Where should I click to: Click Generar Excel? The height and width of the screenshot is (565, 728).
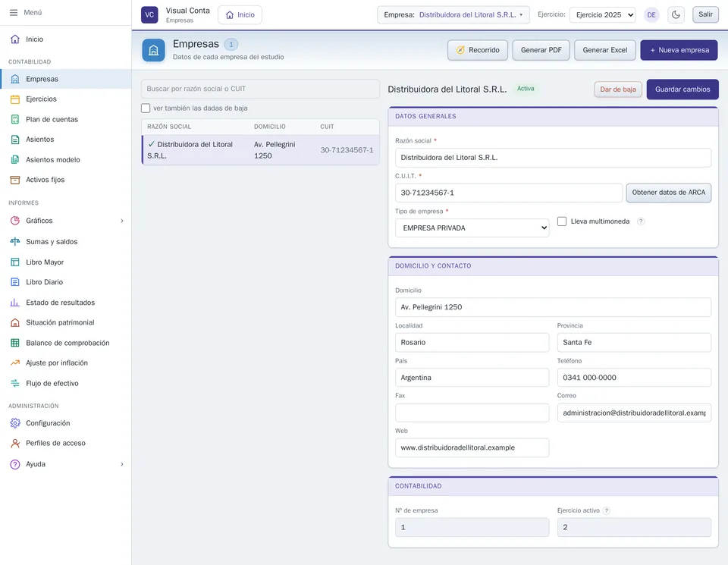pos(604,50)
